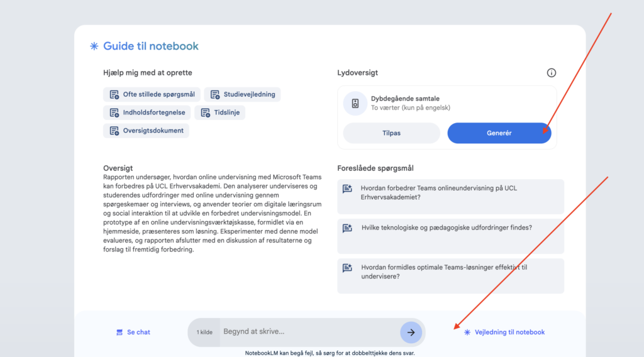Click the sparkle icon beside Vejledning til notebook
This screenshot has height=357, width=644.
(x=467, y=332)
